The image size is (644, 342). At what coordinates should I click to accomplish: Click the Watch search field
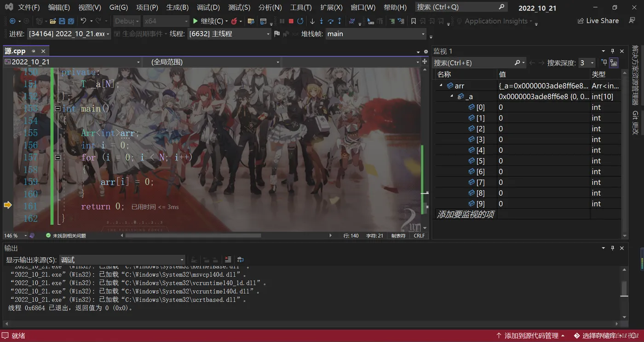coord(473,63)
